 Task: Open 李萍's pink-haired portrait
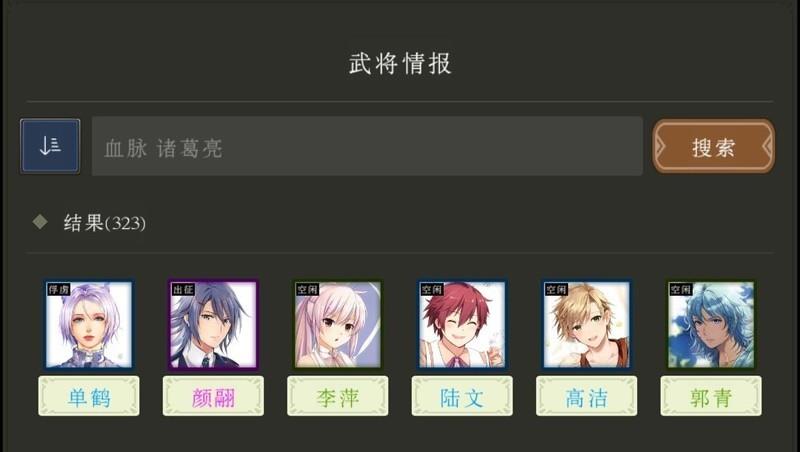tap(338, 324)
